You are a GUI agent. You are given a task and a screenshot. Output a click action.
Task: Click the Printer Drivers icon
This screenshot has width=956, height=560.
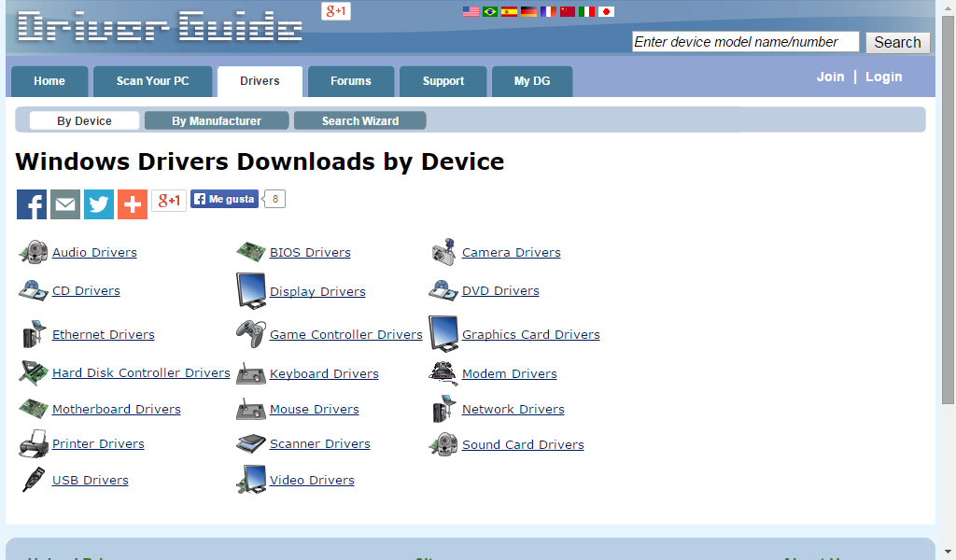(x=34, y=443)
